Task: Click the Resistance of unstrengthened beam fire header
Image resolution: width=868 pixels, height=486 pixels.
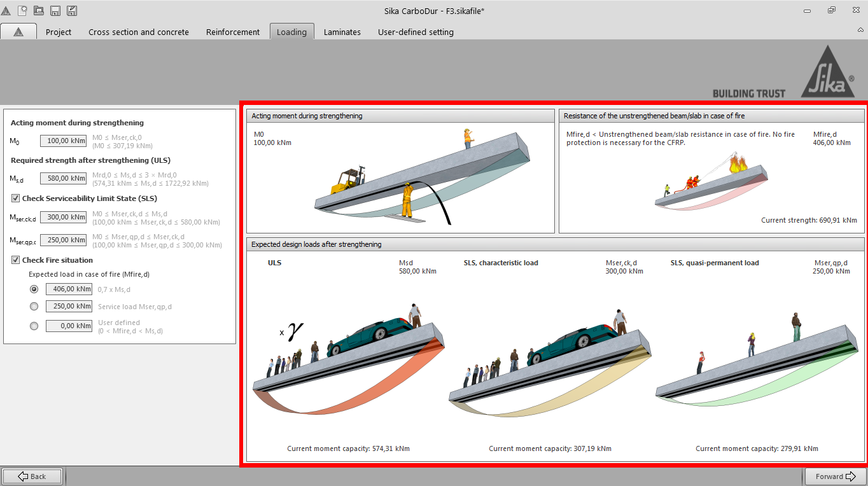Action: [x=711, y=116]
